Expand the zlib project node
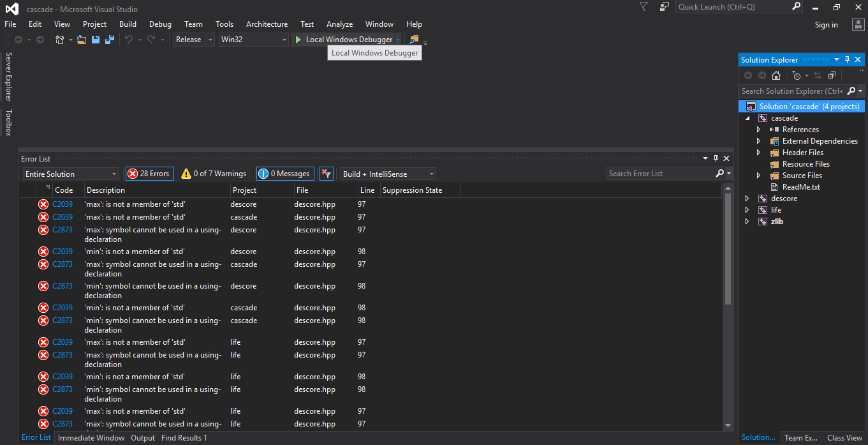This screenshot has width=868, height=445. (747, 222)
